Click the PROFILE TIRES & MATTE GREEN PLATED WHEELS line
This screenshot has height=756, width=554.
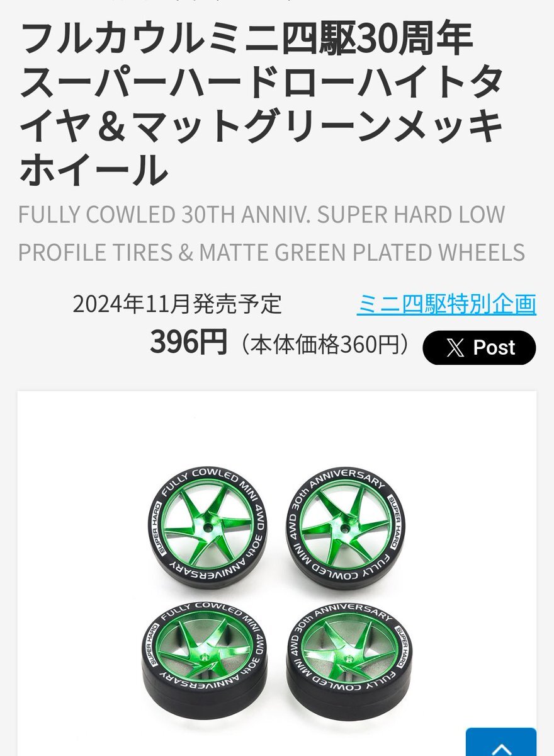click(x=271, y=252)
